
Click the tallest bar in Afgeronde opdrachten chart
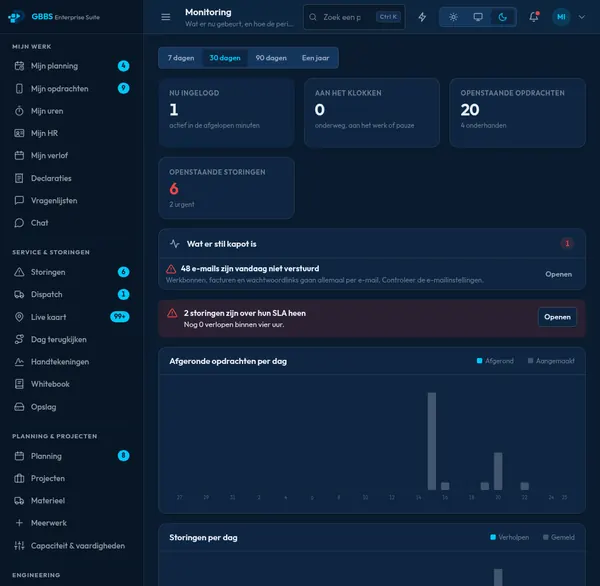432,441
